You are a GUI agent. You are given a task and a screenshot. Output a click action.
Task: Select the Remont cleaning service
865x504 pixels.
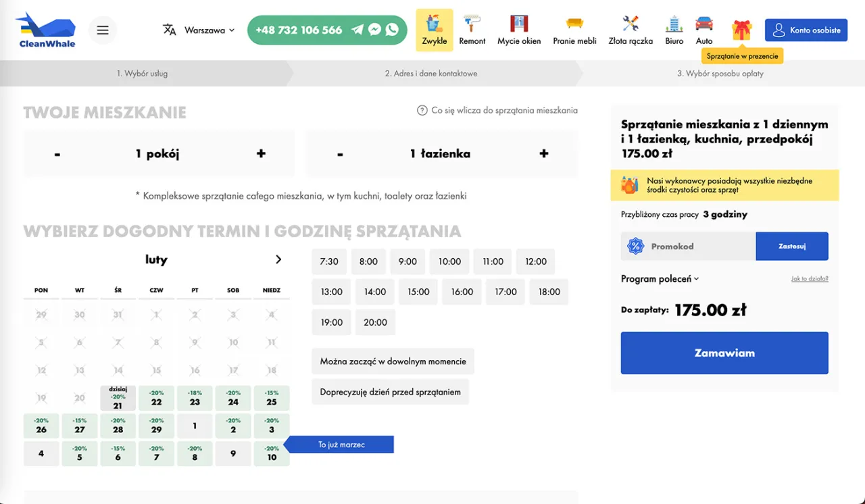click(x=472, y=30)
